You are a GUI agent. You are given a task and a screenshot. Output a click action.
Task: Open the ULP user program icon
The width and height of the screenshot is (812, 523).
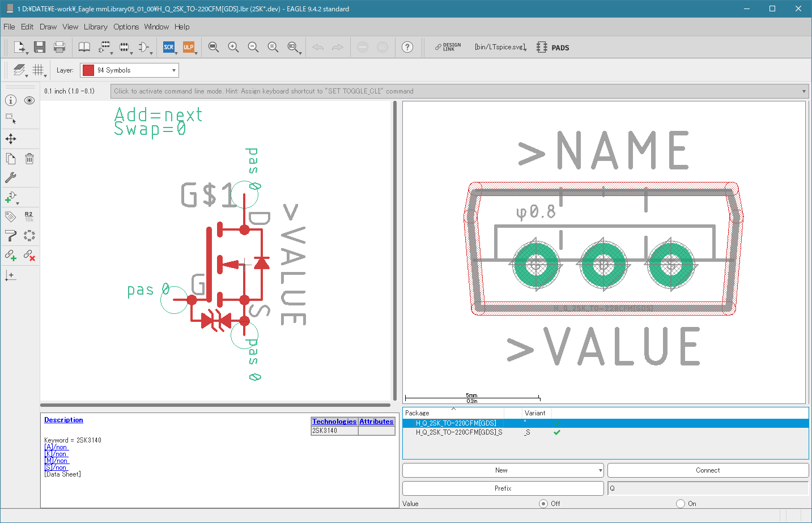pyautogui.click(x=188, y=47)
